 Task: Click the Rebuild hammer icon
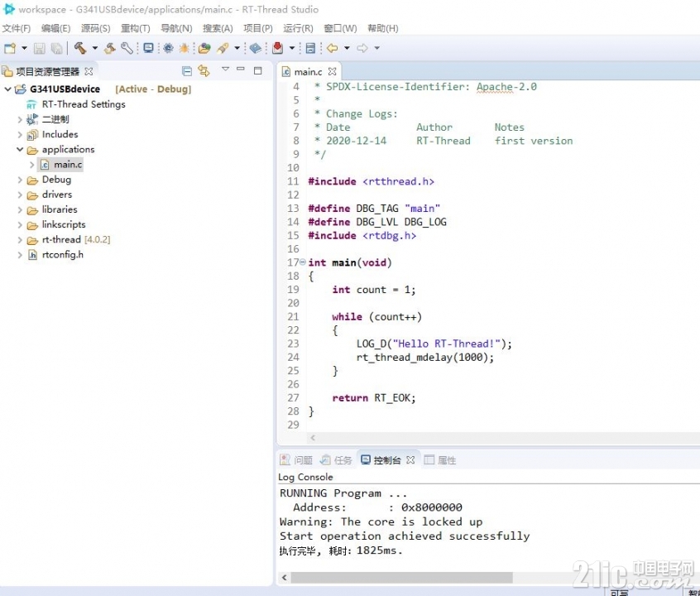[x=109, y=48]
